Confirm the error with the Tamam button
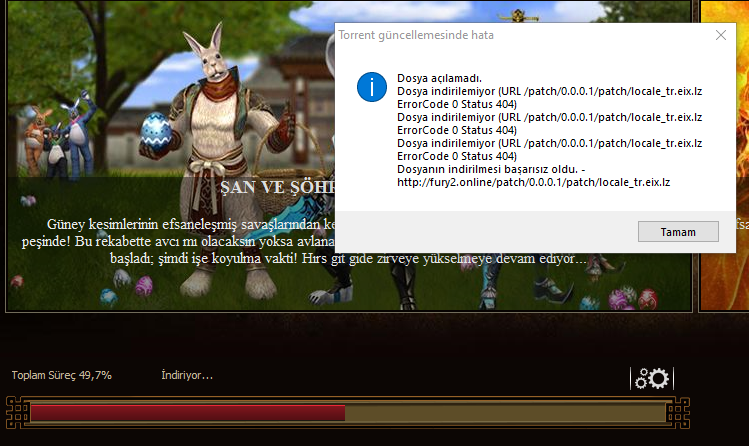This screenshot has width=749, height=446. pos(678,232)
